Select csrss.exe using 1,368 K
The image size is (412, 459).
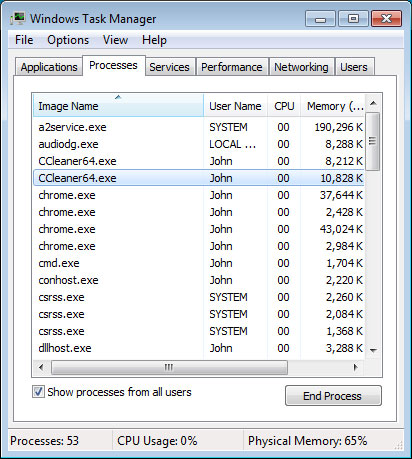coord(199,331)
